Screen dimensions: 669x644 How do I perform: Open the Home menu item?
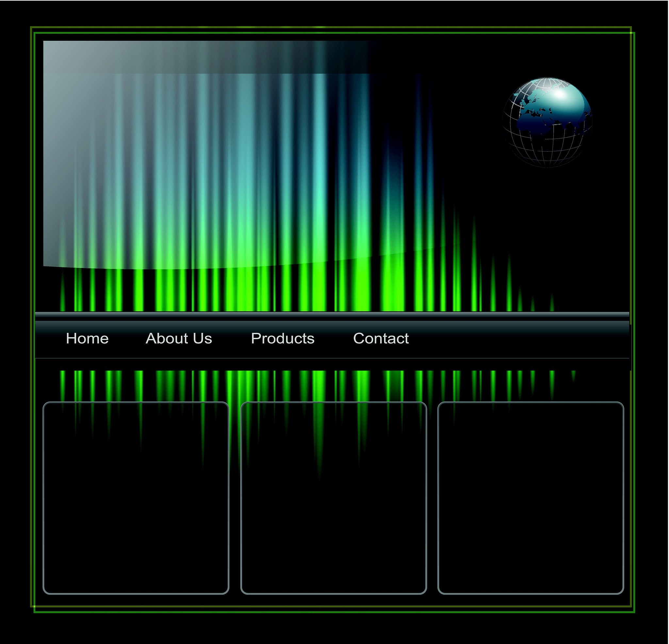click(87, 339)
